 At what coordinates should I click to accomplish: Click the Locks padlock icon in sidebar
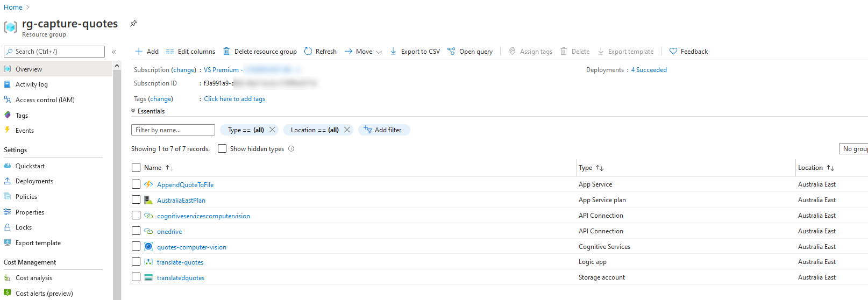(8, 227)
